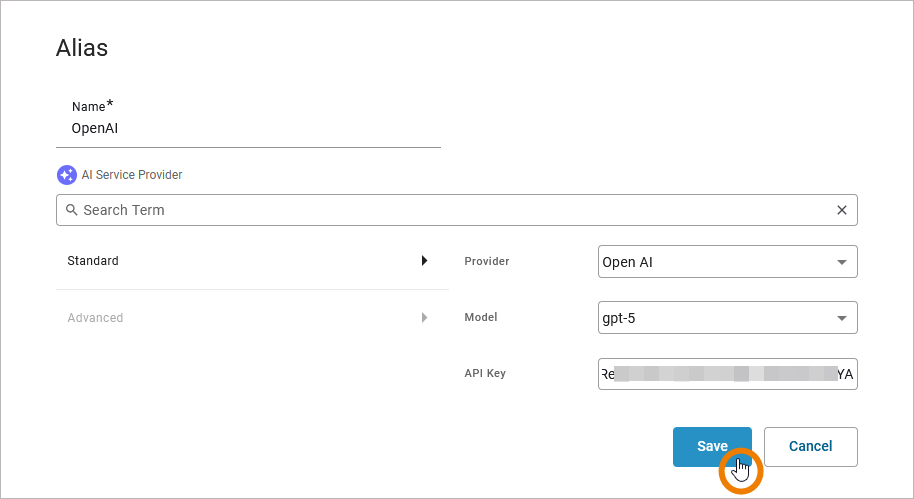Click the API Key label
The image size is (914, 499).
[x=485, y=374]
